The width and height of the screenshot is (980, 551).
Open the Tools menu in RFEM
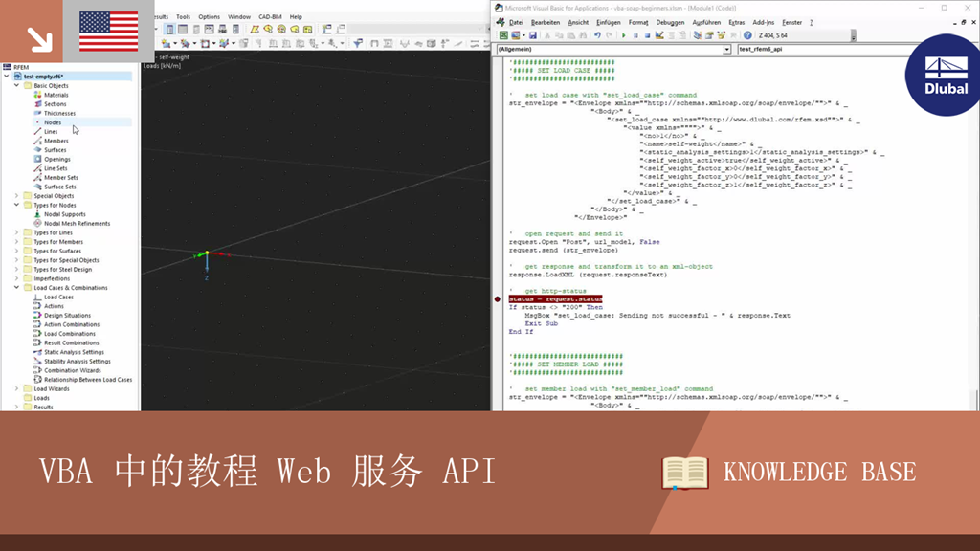point(183,17)
